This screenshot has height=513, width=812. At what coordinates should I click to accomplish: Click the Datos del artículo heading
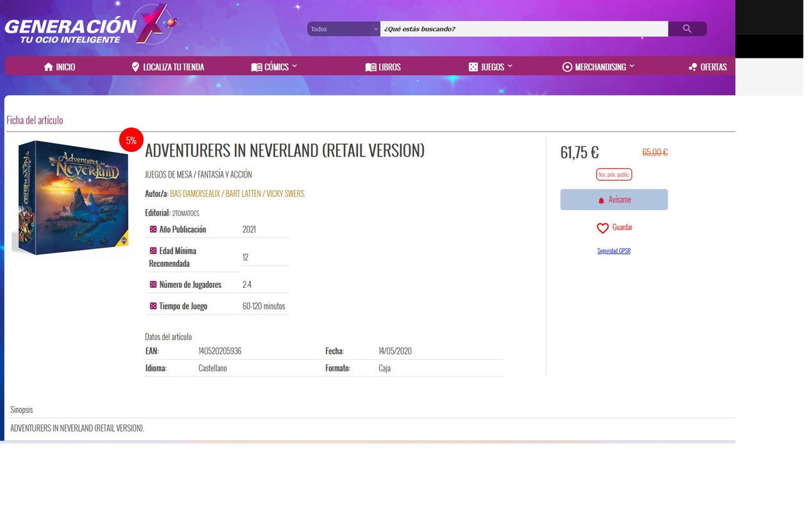[x=168, y=337]
